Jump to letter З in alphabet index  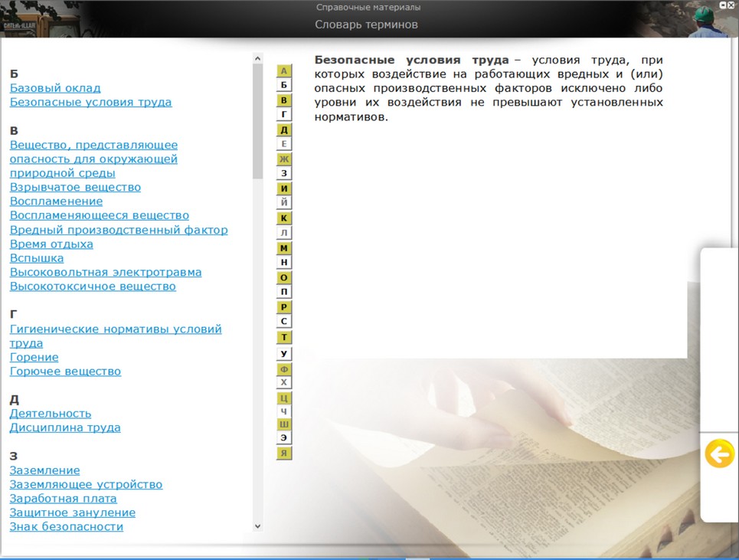pyautogui.click(x=284, y=173)
